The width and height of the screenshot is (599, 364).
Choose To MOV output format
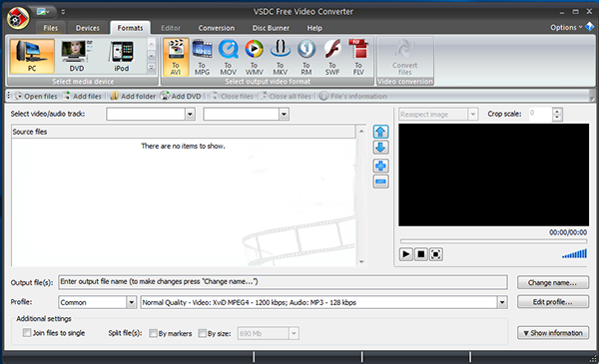point(228,57)
